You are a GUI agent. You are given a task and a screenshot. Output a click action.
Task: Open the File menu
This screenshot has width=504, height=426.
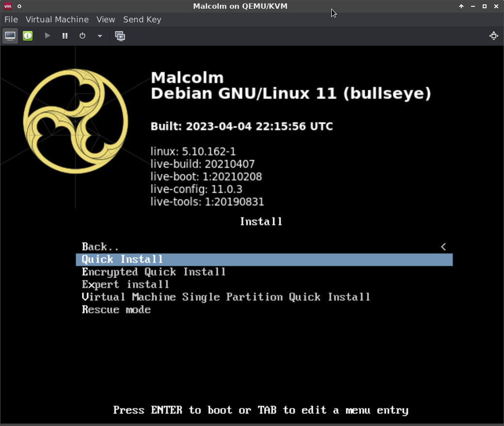(x=11, y=19)
